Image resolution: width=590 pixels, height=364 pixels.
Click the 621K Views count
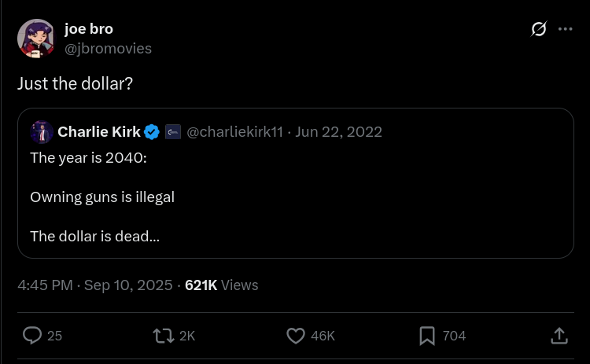pos(221,285)
